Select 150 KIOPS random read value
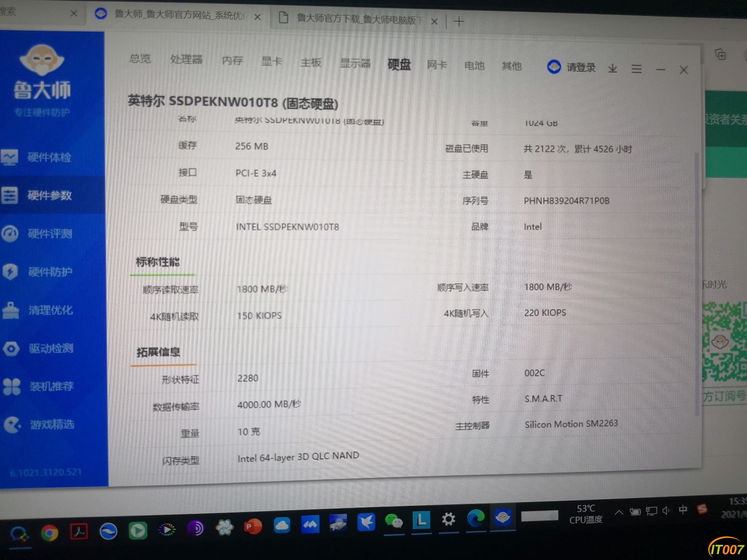The width and height of the screenshot is (747, 560). click(x=259, y=316)
